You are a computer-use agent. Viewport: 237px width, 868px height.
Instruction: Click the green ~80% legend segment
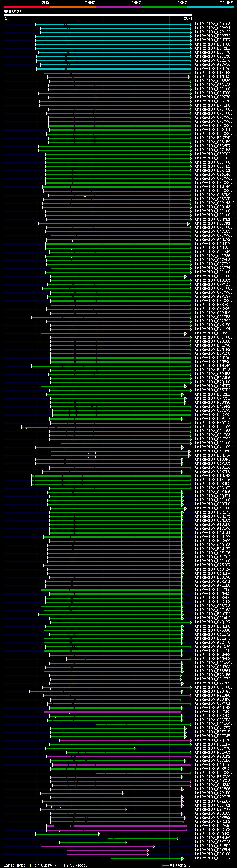click(x=164, y=7)
